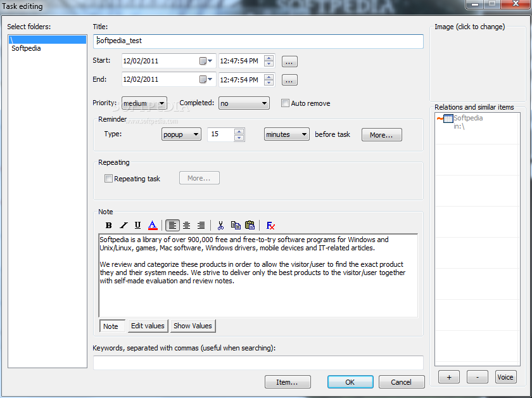Open the End row ellipsis button
This screenshot has width=532, height=398.
289,80
